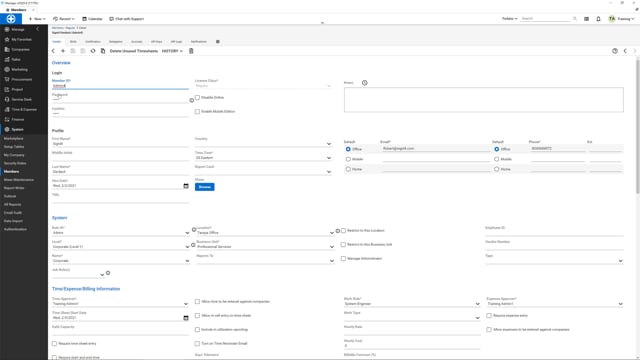Open the Recent menu
Image resolution: width=640 pixels, height=360 pixels.
tap(64, 19)
